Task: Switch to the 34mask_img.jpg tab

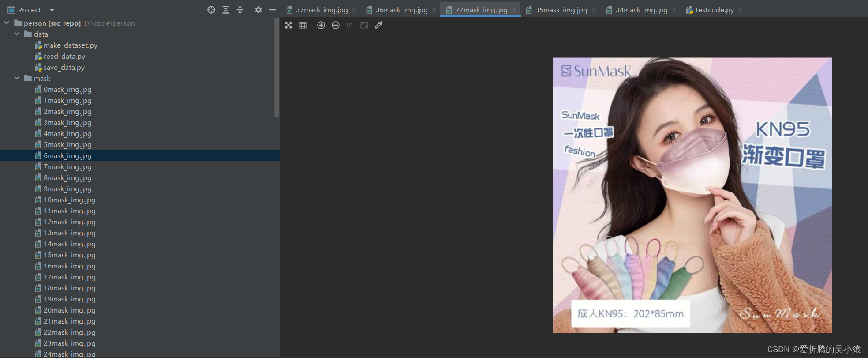Action: click(x=641, y=10)
